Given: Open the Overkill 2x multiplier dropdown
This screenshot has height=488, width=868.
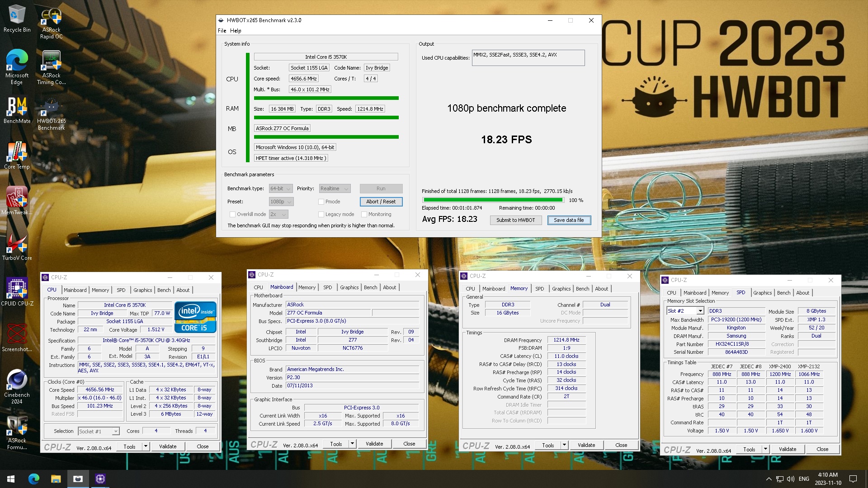Looking at the screenshot, I should 278,214.
